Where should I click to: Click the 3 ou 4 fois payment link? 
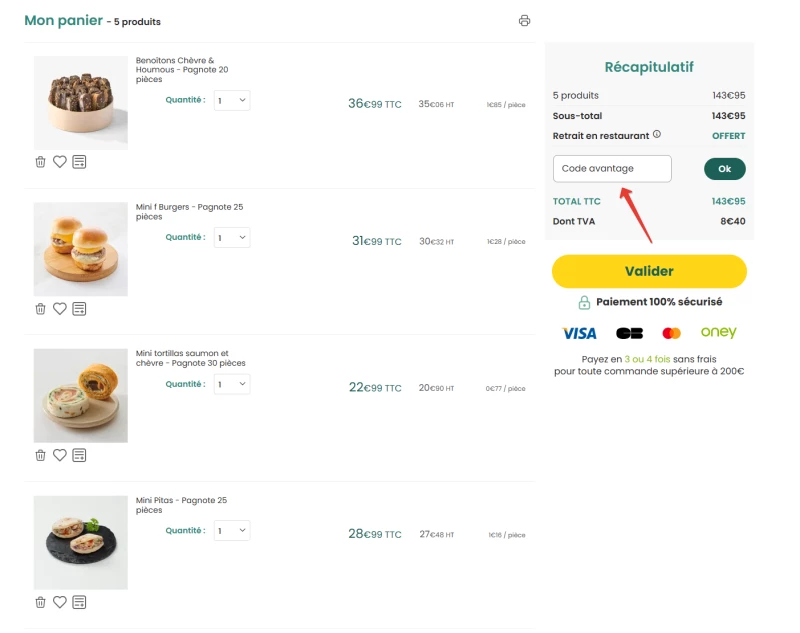point(647,359)
